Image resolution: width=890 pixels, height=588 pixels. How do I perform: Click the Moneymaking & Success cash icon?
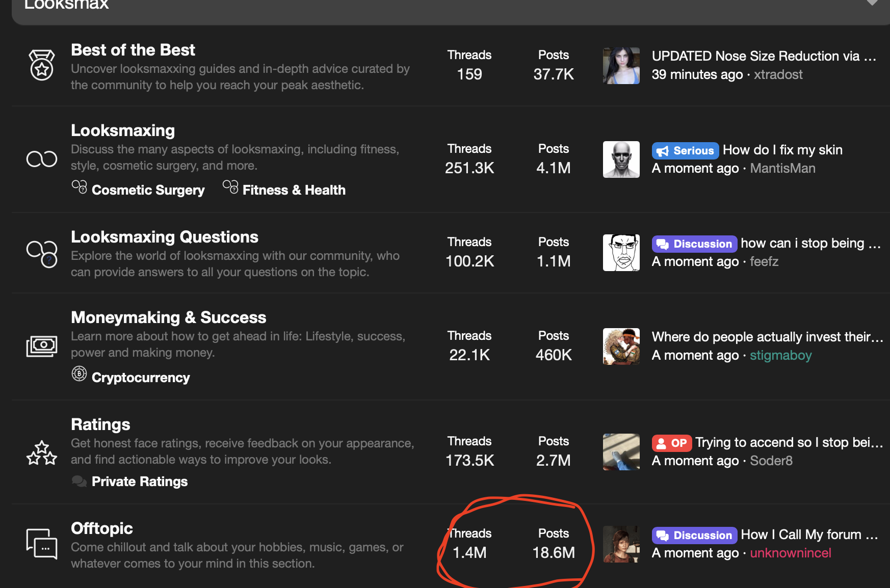click(x=42, y=346)
